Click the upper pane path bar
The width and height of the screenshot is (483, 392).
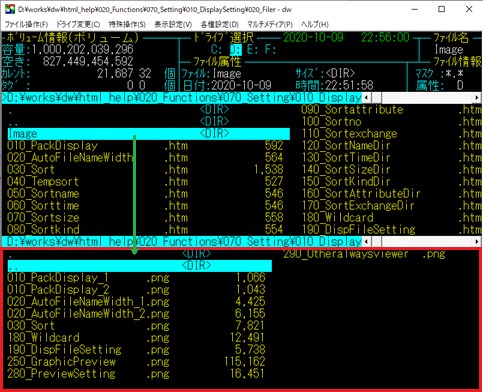(x=182, y=98)
